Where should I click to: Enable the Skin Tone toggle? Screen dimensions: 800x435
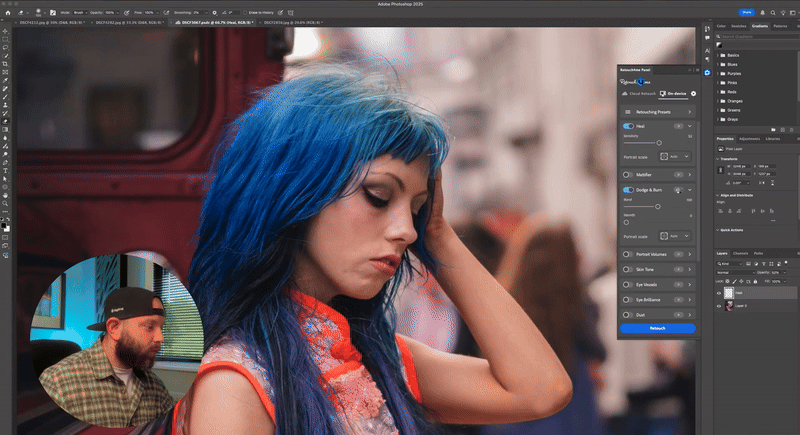pos(627,269)
